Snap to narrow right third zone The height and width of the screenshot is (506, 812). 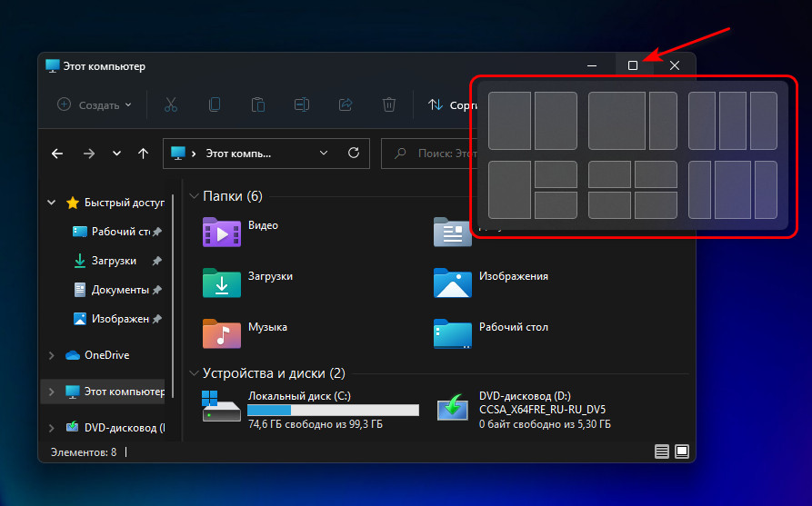tap(663, 121)
